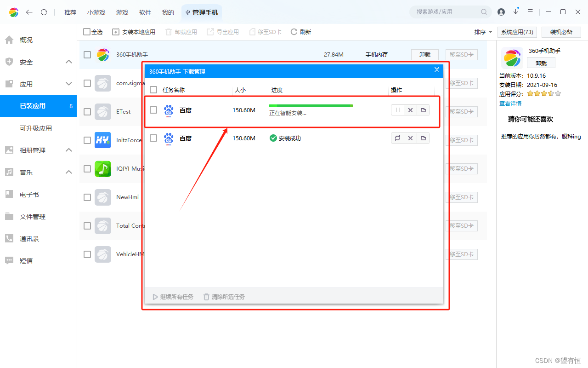Open the 排序 sort dropdown
Screen dimensions: 588x368
pyautogui.click(x=483, y=32)
